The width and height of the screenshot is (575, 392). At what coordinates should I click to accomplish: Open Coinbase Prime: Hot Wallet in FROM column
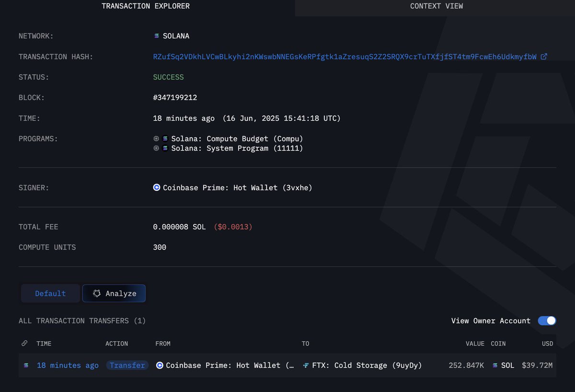tap(230, 365)
